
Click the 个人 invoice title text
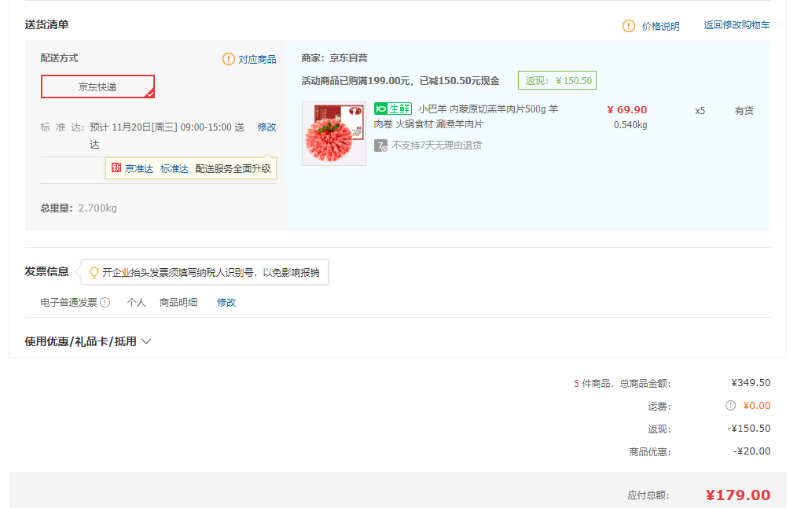[x=136, y=303]
